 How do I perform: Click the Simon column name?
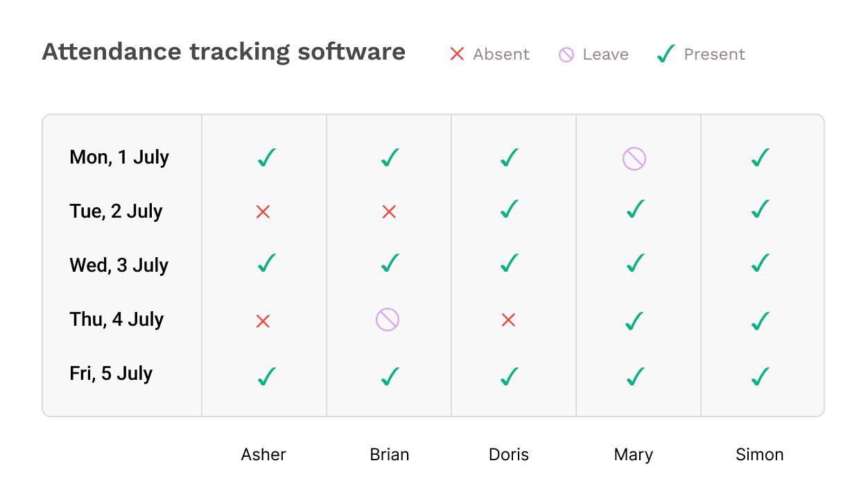tap(760, 455)
